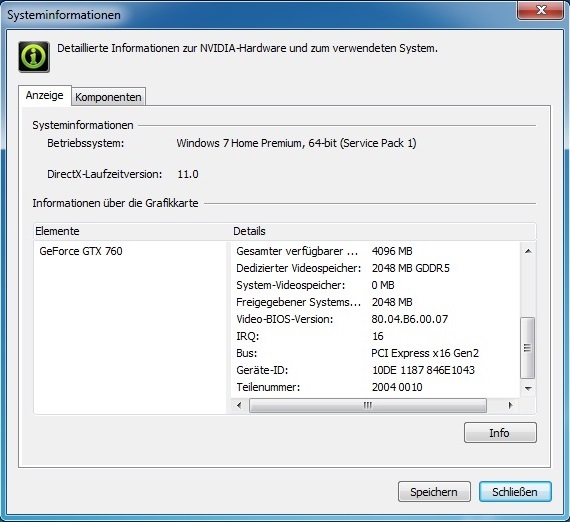570x522 pixels.
Task: Select GeForce GTX 760 in Elemente list
Action: click(x=81, y=251)
